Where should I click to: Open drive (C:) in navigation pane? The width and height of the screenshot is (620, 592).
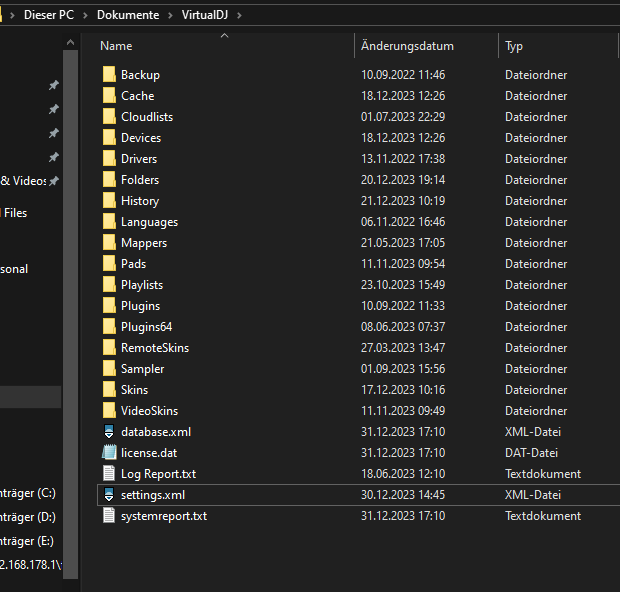click(28, 493)
